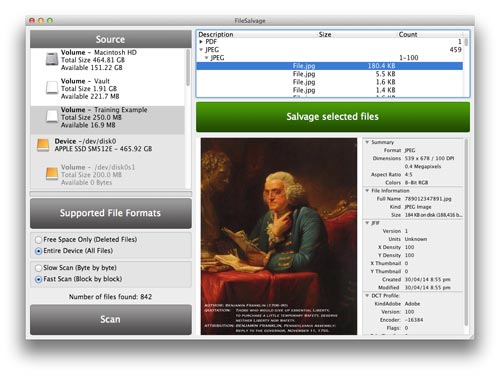Collapse the File Information section triangle
Viewport: 500px width, 375px height.
point(367,191)
